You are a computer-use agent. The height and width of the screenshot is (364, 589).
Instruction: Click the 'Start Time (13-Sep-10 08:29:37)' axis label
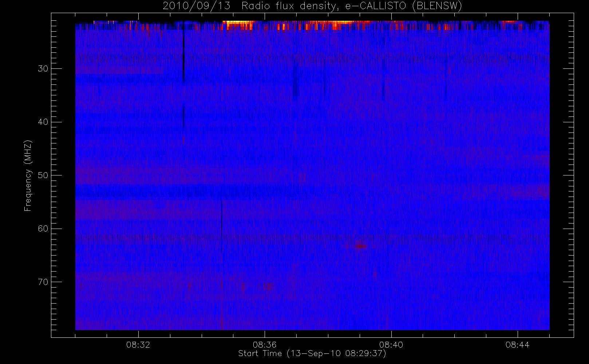tap(312, 353)
